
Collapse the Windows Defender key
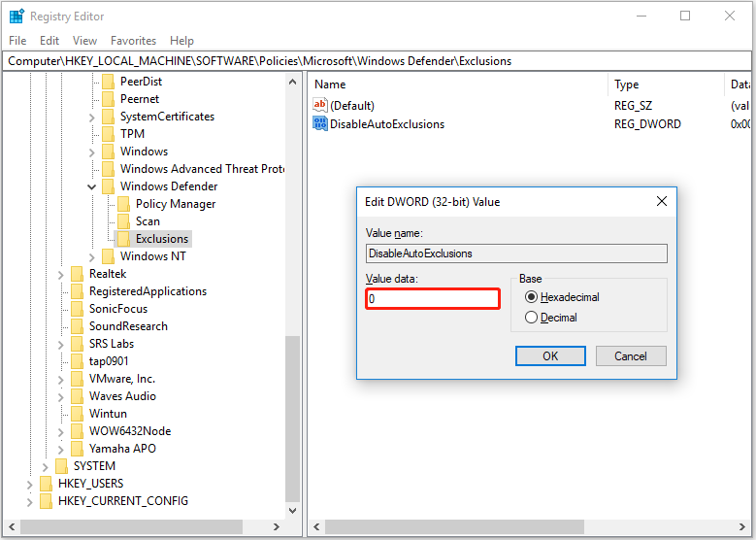[x=91, y=186]
